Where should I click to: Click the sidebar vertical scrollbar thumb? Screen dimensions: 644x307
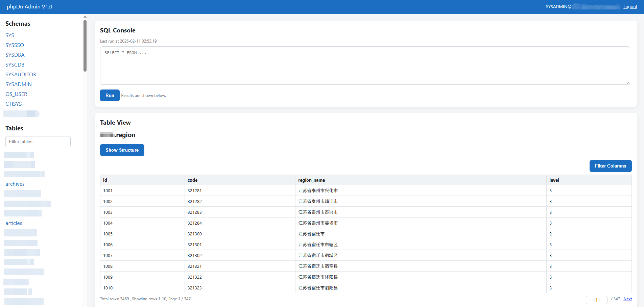coord(85,46)
